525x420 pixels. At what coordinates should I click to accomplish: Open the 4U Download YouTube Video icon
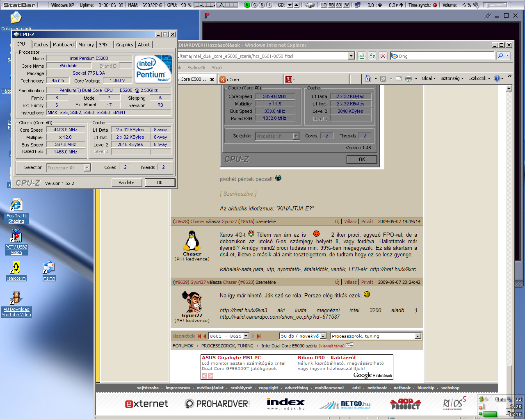coord(16,298)
